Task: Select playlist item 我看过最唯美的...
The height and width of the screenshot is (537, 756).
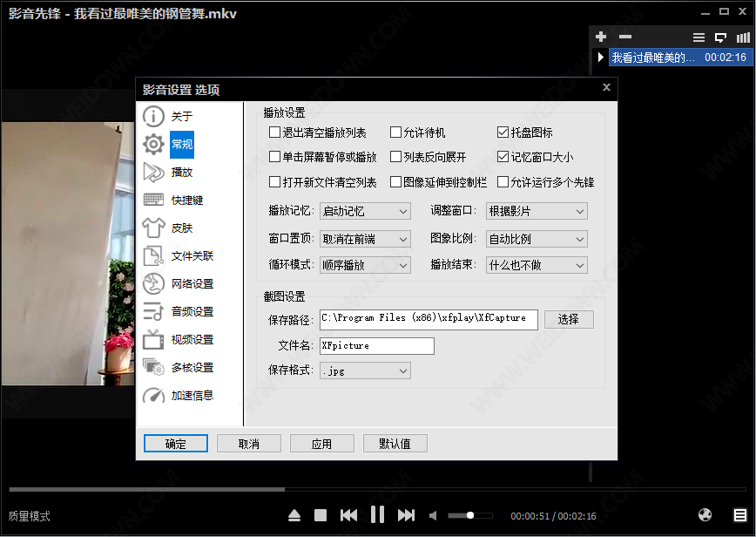Action: (680, 58)
